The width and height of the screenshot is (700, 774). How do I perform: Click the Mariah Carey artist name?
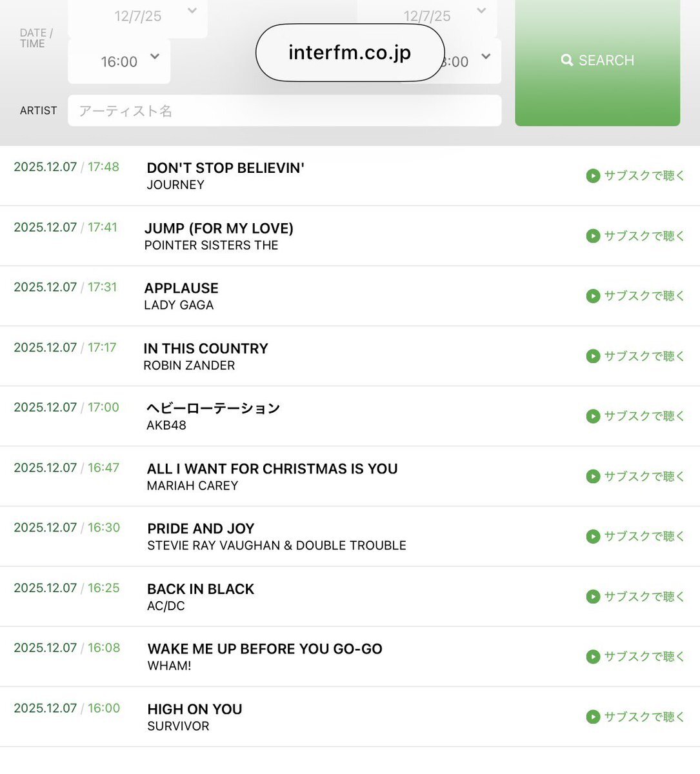tap(192, 486)
